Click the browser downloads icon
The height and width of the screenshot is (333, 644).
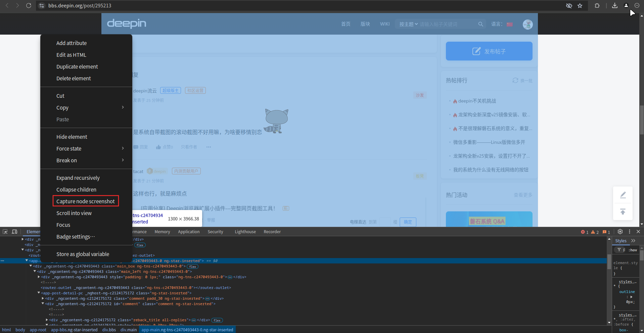(615, 6)
